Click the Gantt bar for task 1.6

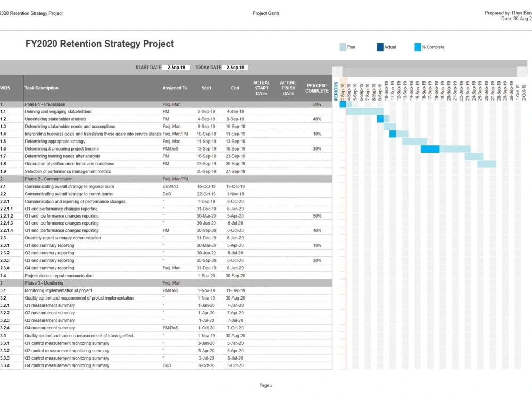tap(430, 149)
